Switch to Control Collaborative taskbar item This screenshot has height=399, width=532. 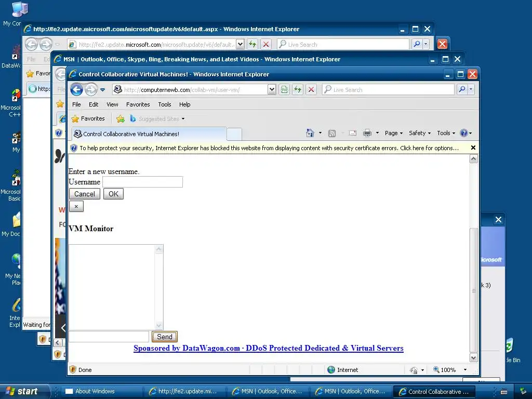coord(434,392)
